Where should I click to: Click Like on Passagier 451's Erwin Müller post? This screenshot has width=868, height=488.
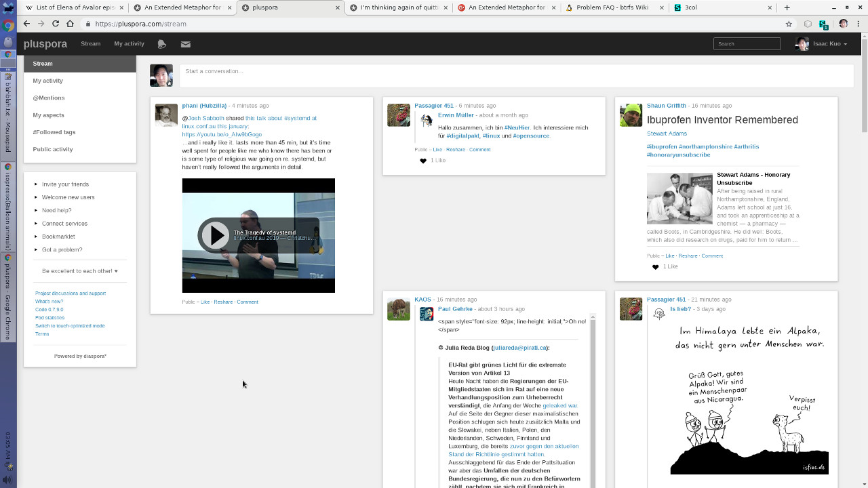click(437, 150)
